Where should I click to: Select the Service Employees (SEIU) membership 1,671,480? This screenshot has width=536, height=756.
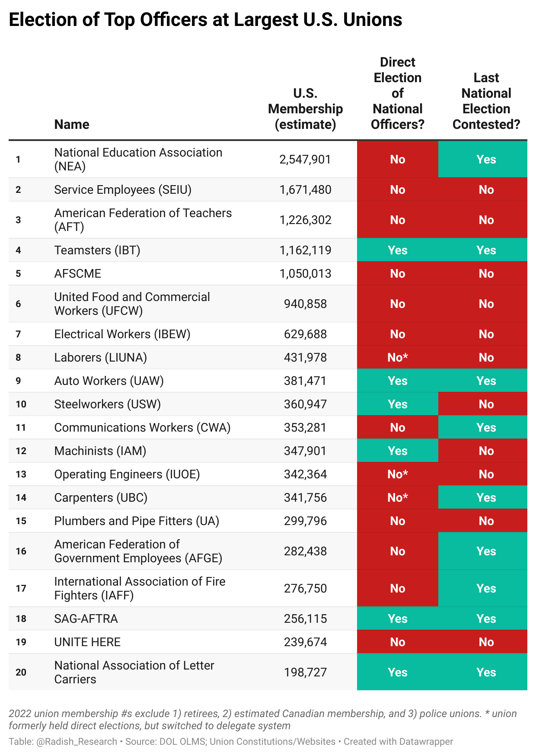[305, 189]
